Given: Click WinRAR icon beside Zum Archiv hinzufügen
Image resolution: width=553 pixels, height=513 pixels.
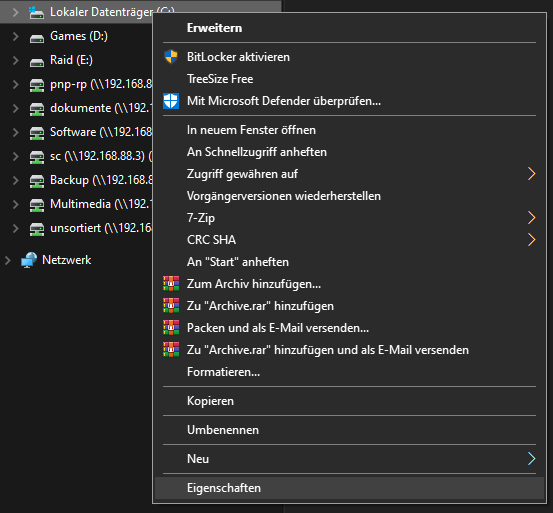Looking at the screenshot, I should [x=171, y=283].
